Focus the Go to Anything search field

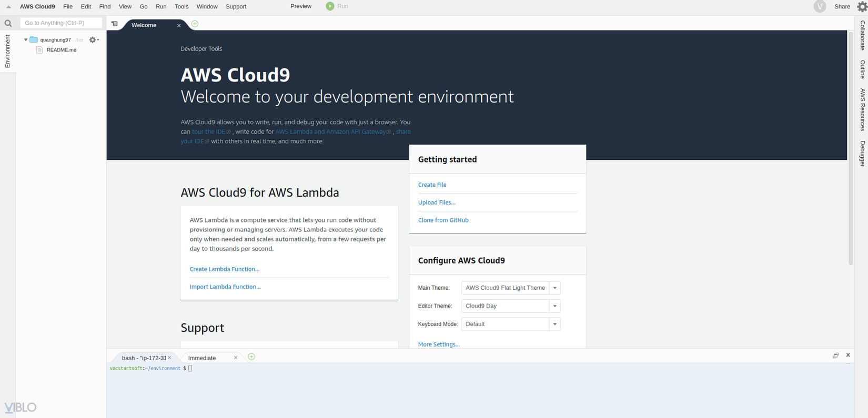coord(61,23)
